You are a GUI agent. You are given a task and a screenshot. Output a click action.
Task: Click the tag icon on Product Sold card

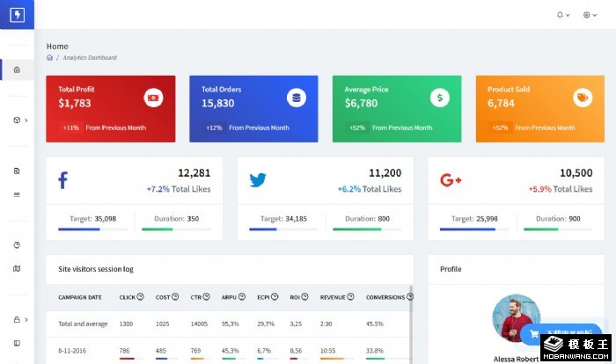click(x=583, y=98)
